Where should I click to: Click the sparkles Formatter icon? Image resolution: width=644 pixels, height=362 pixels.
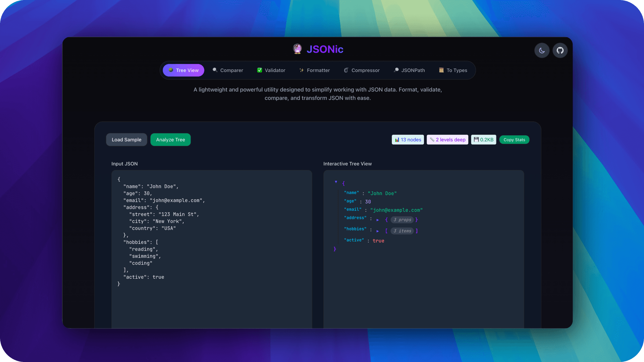coord(301,70)
